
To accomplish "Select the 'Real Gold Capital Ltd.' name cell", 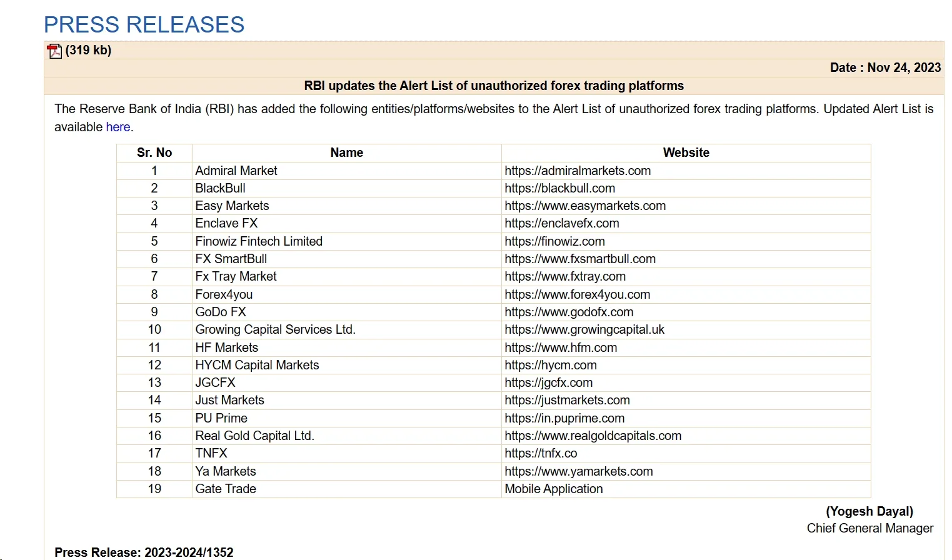I will (x=347, y=436).
